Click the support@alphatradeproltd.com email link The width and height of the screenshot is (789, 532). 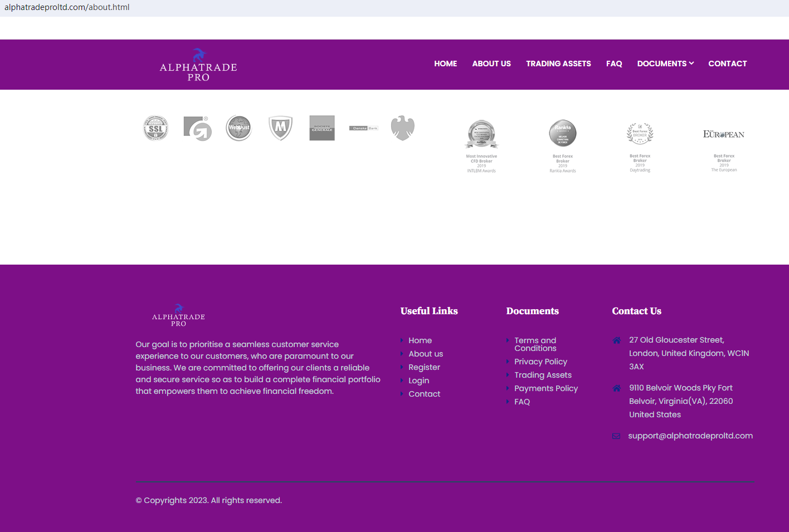(x=690, y=436)
